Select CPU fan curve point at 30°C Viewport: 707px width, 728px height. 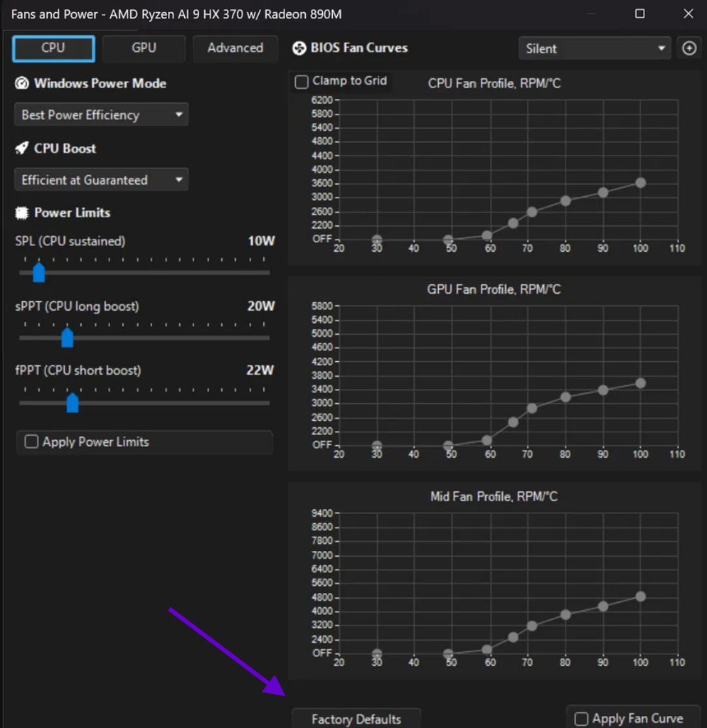(377, 240)
